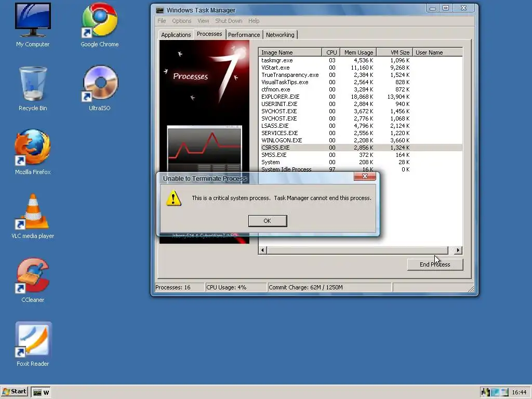The image size is (532, 399).
Task: Select the WINLOGON.EXE process row
Action: click(361, 140)
